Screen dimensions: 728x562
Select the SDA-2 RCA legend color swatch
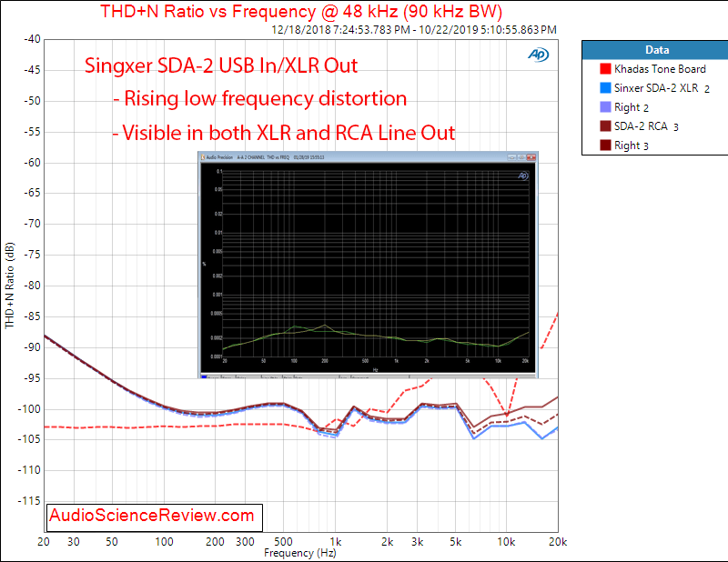605,126
